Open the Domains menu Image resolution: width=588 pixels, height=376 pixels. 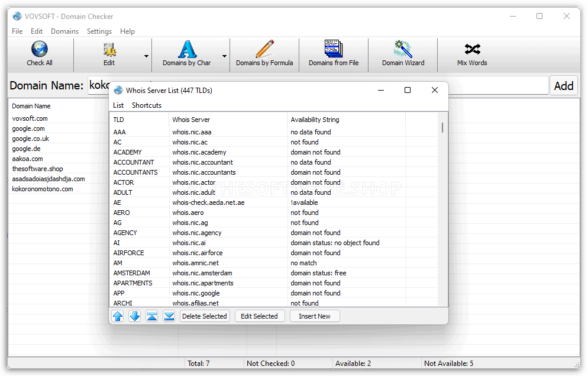tap(65, 31)
